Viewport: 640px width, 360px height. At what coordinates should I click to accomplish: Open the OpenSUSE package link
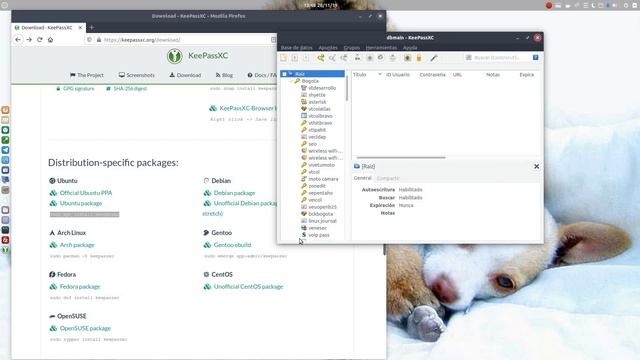pos(85,328)
